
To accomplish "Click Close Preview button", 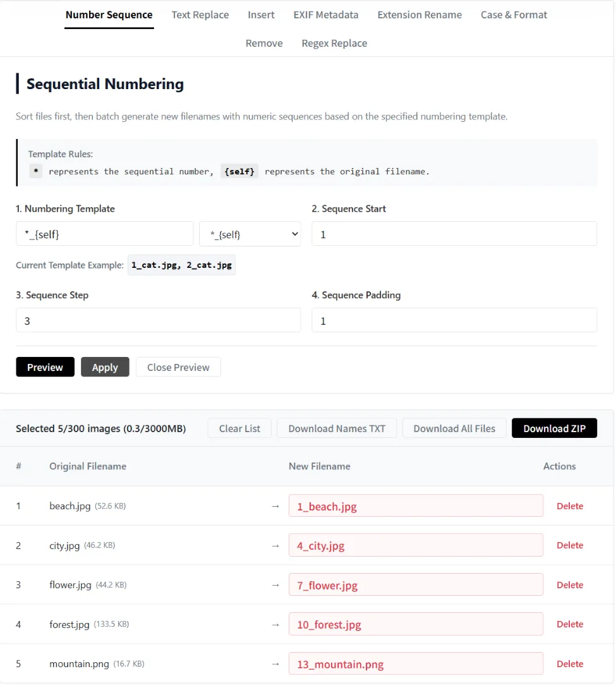I will click(x=178, y=367).
